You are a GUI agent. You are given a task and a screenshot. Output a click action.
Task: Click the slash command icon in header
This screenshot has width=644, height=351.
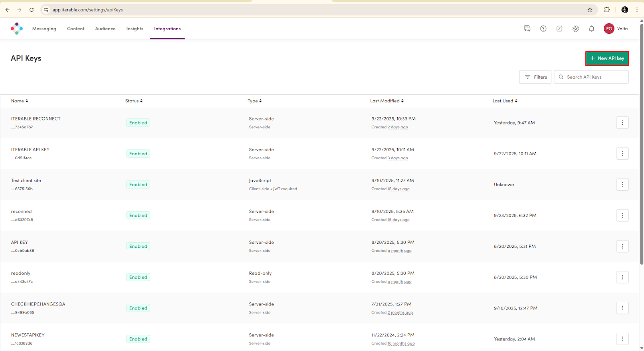coord(559,29)
